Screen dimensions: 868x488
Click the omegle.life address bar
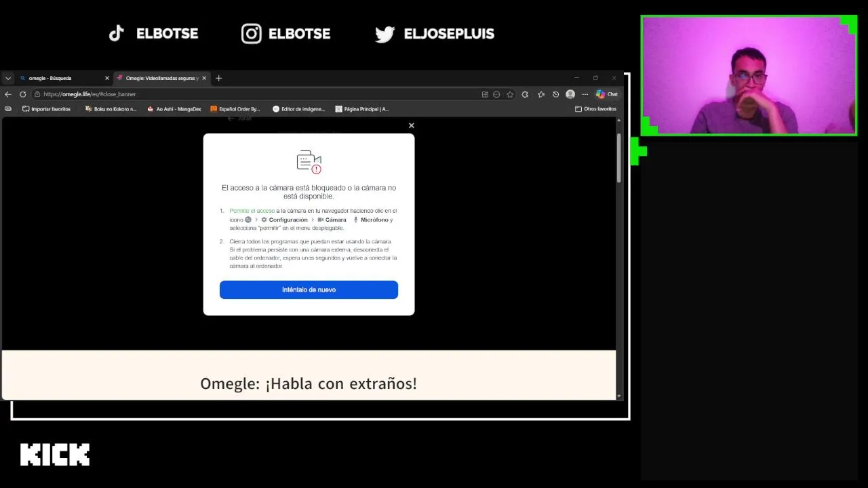258,94
